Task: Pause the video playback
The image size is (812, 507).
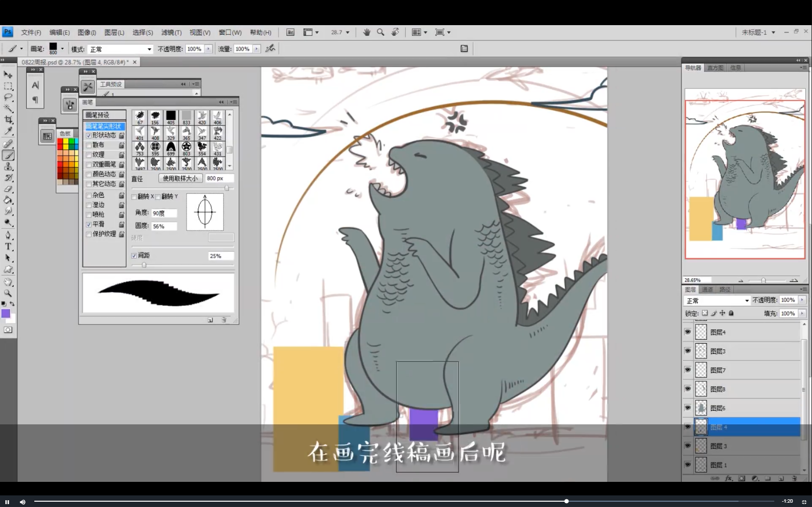Action: [7, 502]
